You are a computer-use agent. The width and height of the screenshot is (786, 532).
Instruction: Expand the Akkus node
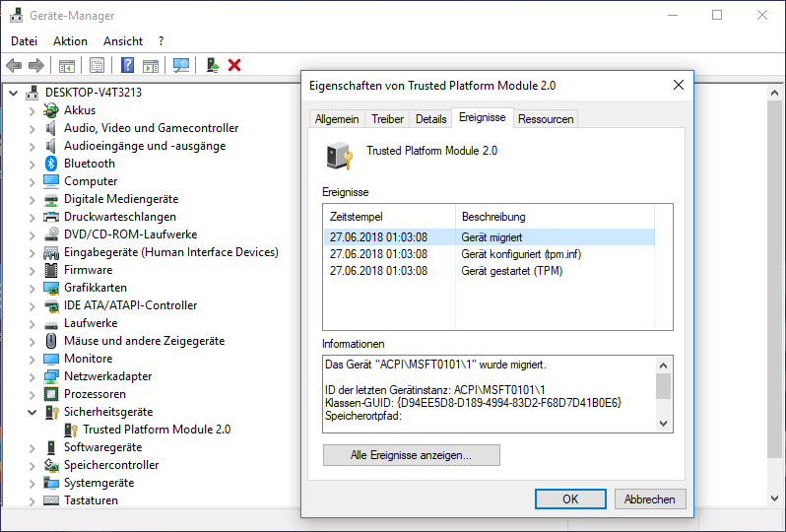(33, 110)
